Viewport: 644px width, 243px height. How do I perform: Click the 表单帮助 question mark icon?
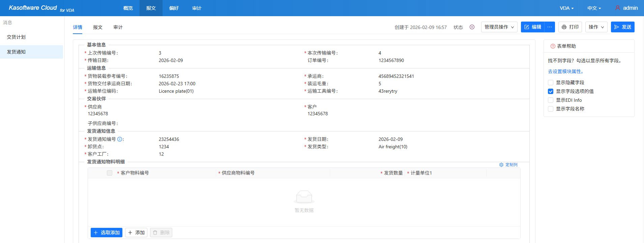coord(553,46)
